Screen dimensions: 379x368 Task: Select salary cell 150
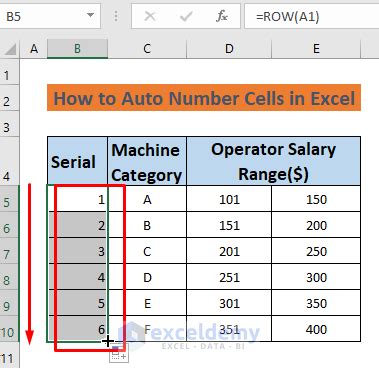316,199
